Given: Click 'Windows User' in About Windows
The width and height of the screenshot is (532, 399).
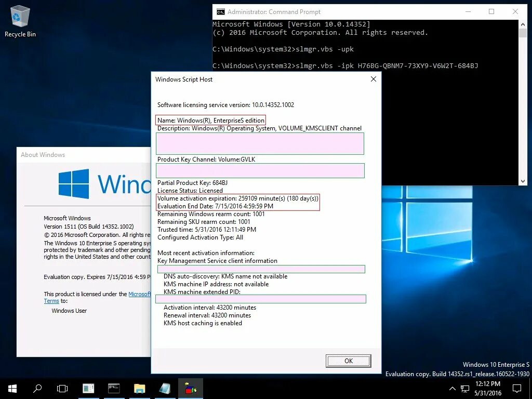Looking at the screenshot, I should [69, 311].
